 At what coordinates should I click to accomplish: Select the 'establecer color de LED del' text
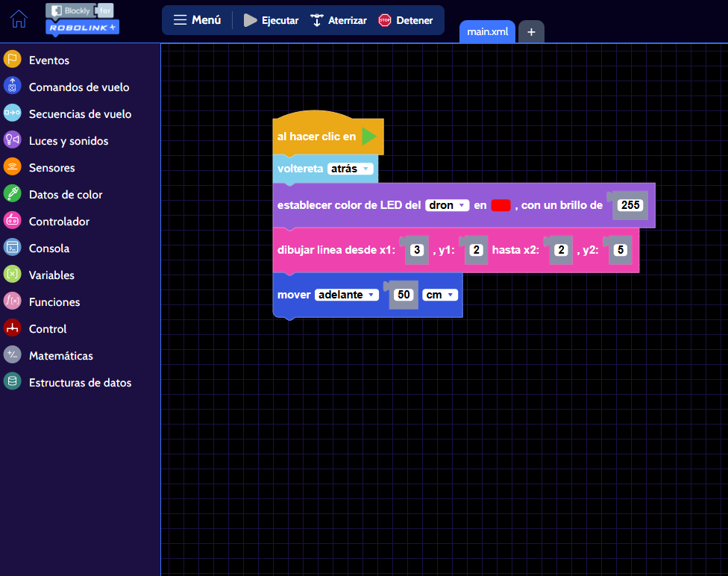349,205
